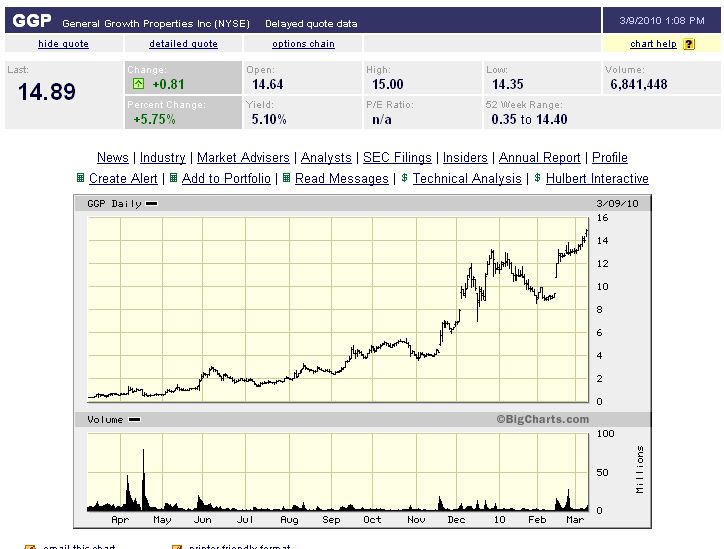This screenshot has width=724, height=549.
Task: Click the green Add to Portfolio icon
Action: [174, 178]
